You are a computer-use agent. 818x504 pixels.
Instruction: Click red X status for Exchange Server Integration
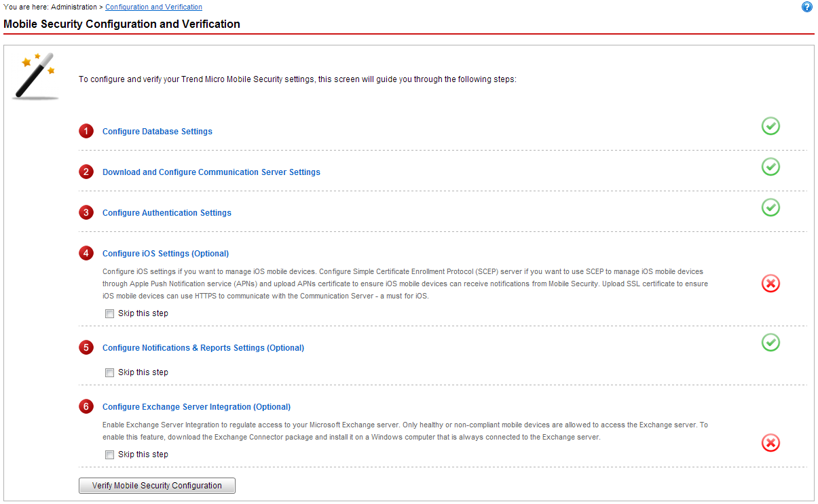click(770, 443)
